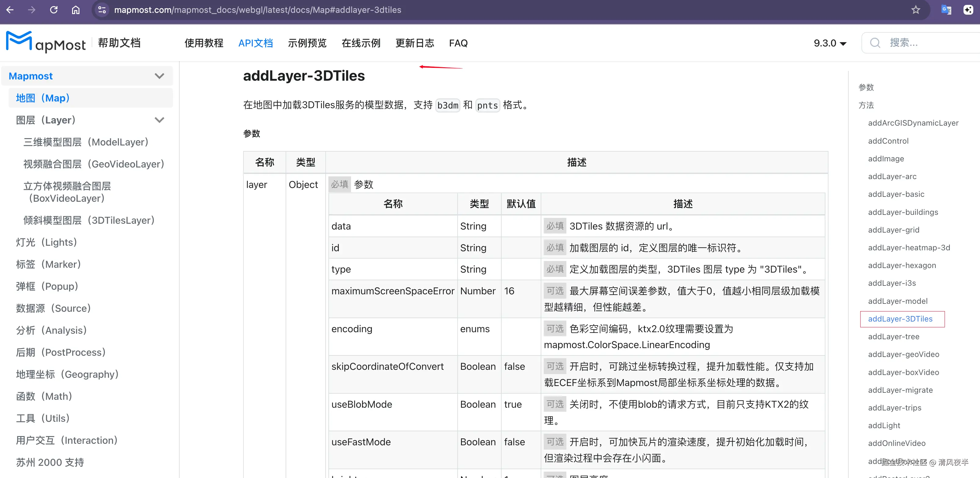
Task: Open 倾斜模型图层 (3DTilesLayer) sidebar item
Action: pos(89,220)
